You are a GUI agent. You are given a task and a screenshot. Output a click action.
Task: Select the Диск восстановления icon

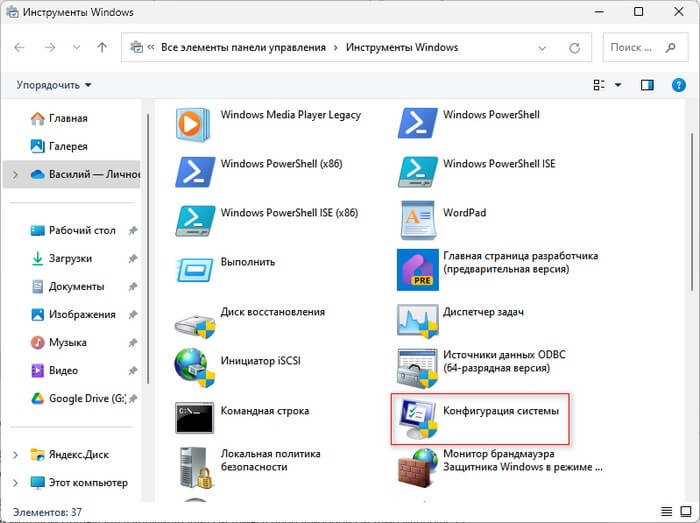coord(195,326)
